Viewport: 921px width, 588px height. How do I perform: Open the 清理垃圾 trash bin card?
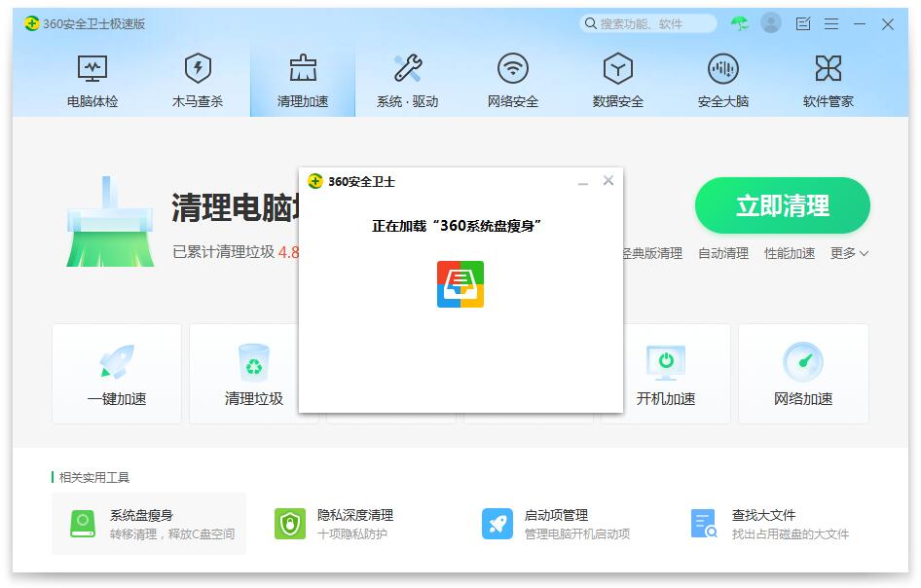pyautogui.click(x=254, y=374)
